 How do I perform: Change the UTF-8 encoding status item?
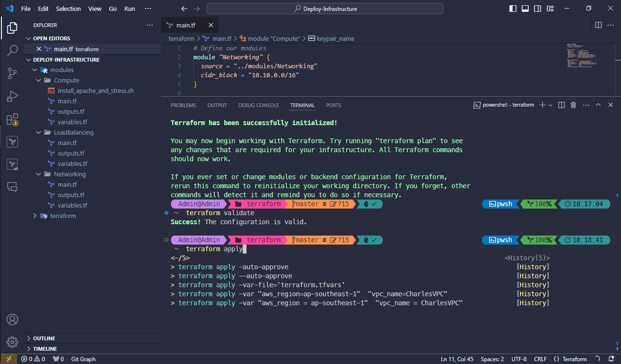click(519, 359)
